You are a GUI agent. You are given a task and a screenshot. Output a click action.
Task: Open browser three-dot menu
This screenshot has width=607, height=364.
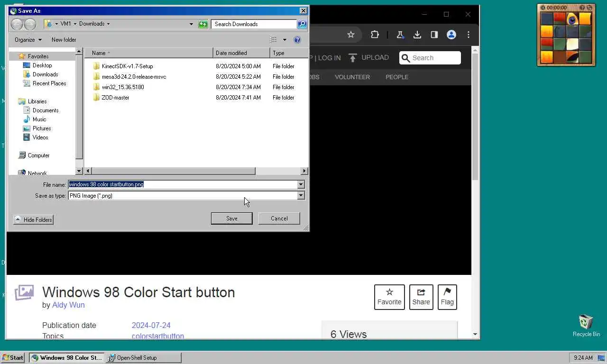(x=469, y=35)
